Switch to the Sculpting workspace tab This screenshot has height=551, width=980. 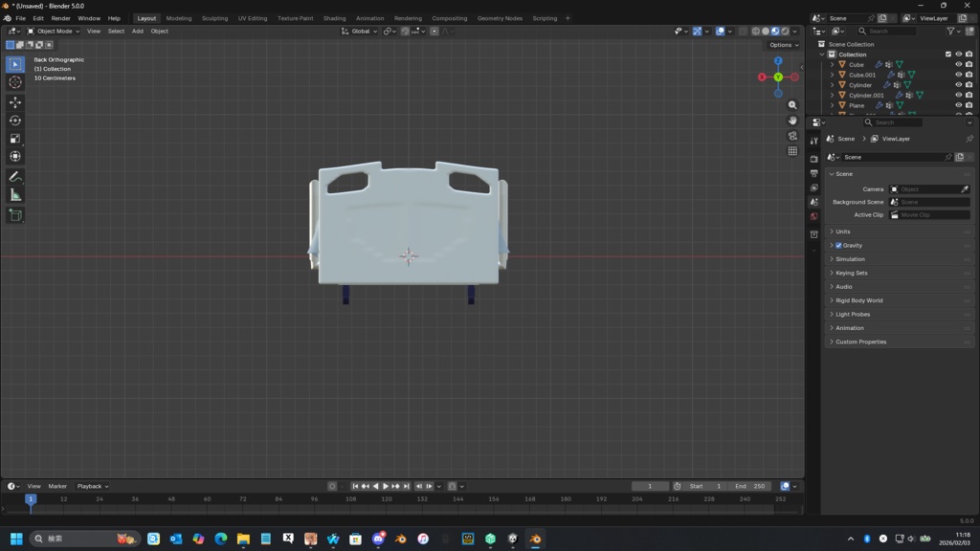[214, 18]
